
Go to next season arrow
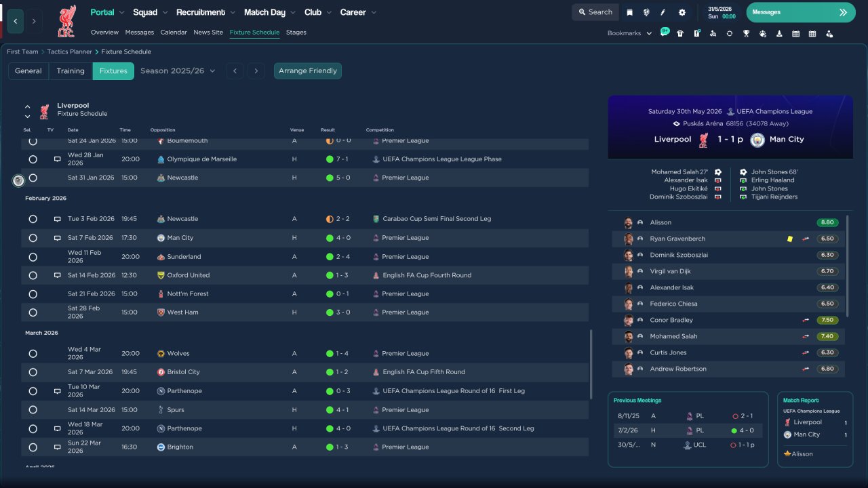(256, 70)
